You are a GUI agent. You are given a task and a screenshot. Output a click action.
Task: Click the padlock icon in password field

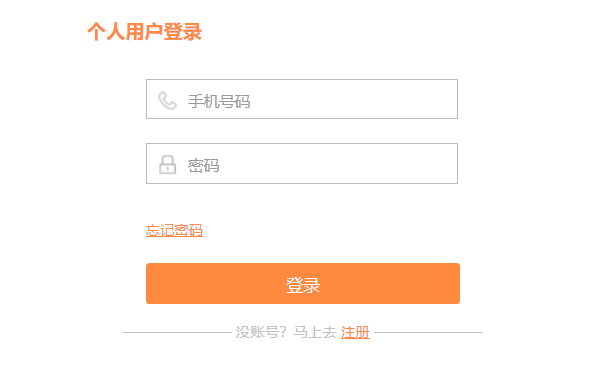(x=168, y=165)
